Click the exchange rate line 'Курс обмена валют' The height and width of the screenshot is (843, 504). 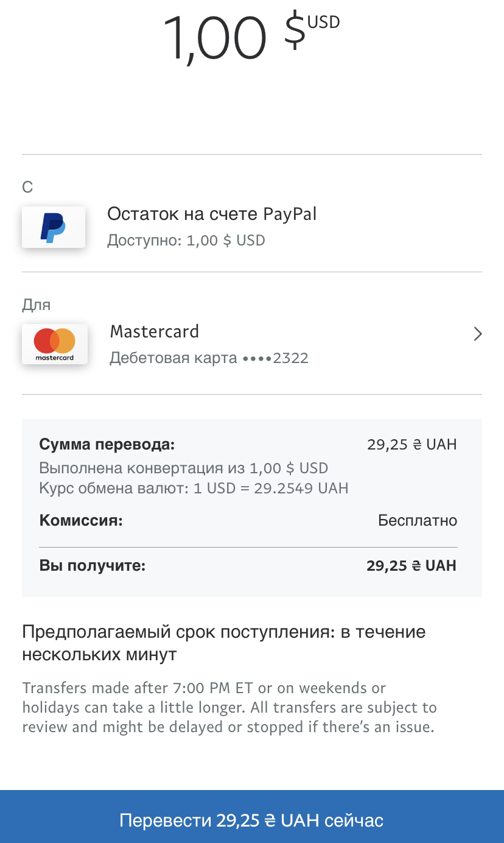pyautogui.click(x=194, y=488)
